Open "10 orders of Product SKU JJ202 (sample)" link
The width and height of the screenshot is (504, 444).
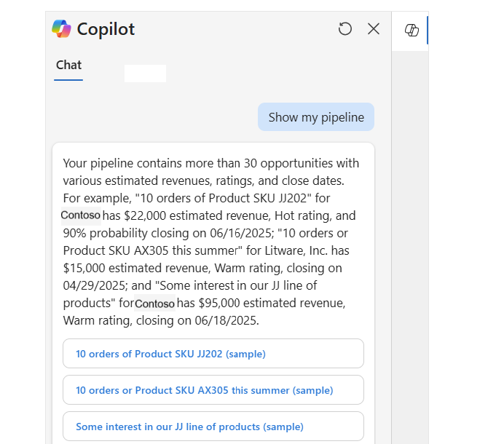point(213,354)
